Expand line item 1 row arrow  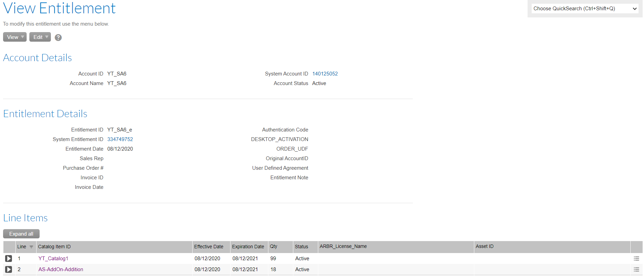pyautogui.click(x=9, y=259)
